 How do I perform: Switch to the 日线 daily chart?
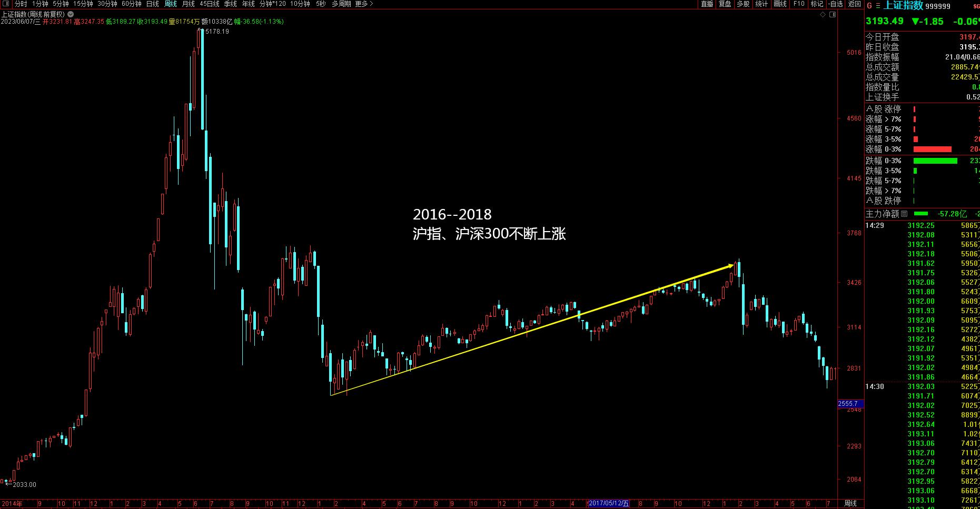click(x=152, y=4)
